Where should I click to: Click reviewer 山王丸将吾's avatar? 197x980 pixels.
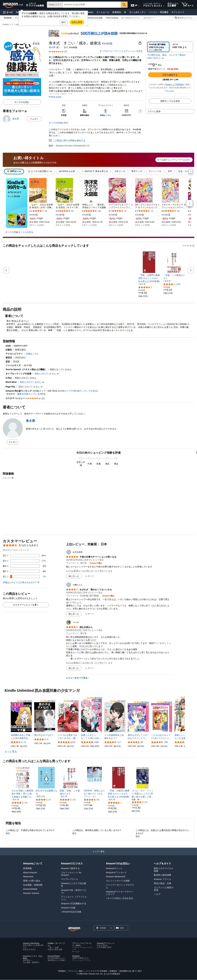[x=69, y=552]
